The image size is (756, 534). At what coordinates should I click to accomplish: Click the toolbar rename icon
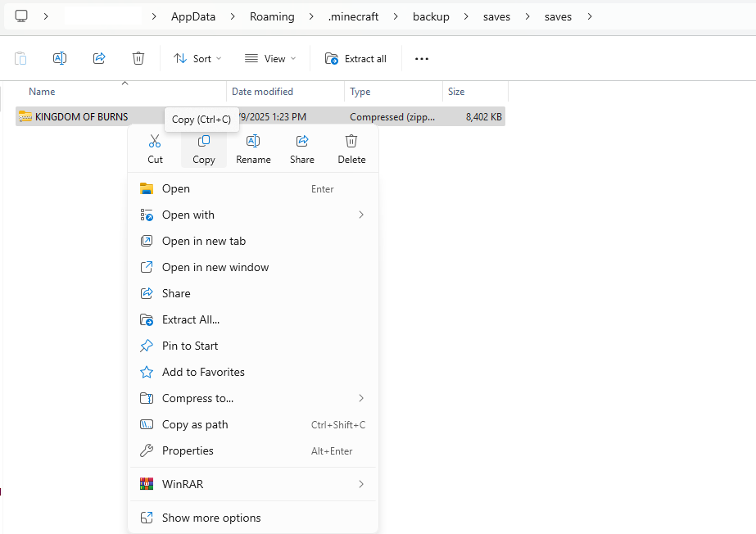[x=60, y=58]
